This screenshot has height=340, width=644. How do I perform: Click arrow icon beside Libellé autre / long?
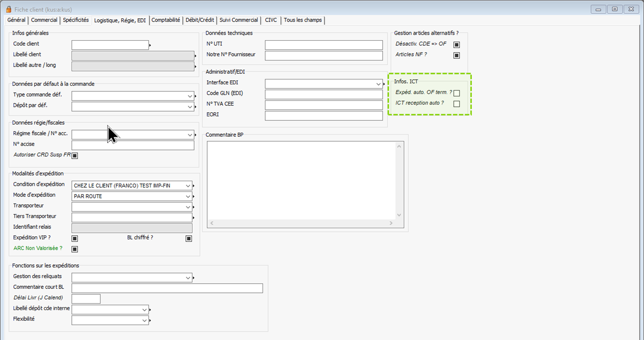point(195,67)
